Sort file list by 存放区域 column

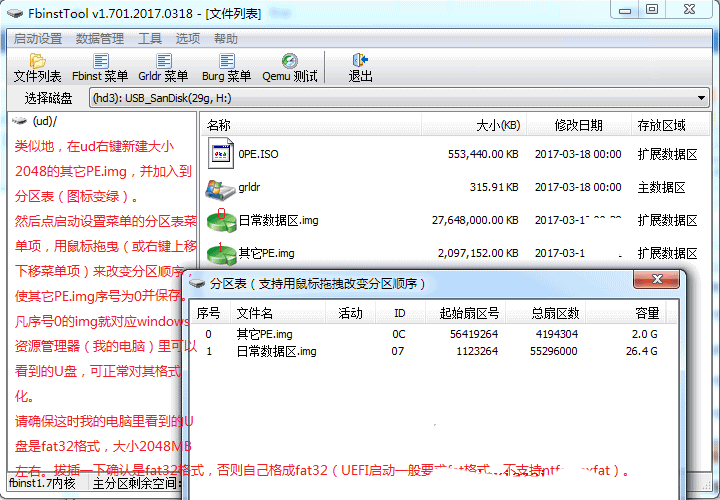(x=670, y=125)
